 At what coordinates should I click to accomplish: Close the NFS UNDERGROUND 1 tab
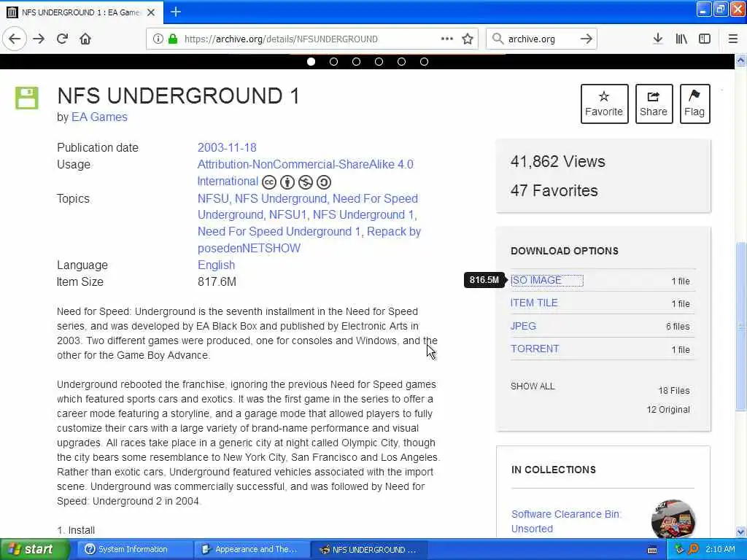point(151,12)
